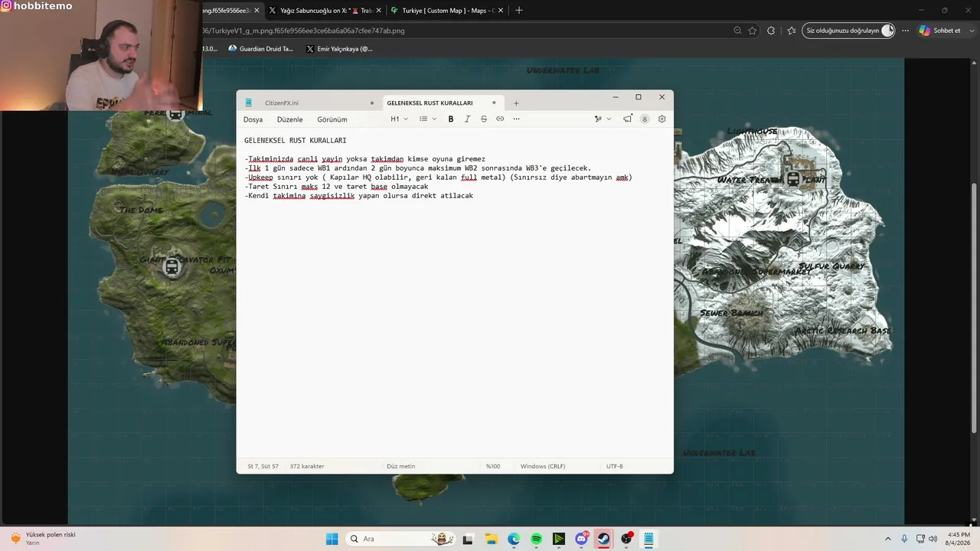
Task: Click UTF-8 encoding in Notepad status bar
Action: click(615, 466)
